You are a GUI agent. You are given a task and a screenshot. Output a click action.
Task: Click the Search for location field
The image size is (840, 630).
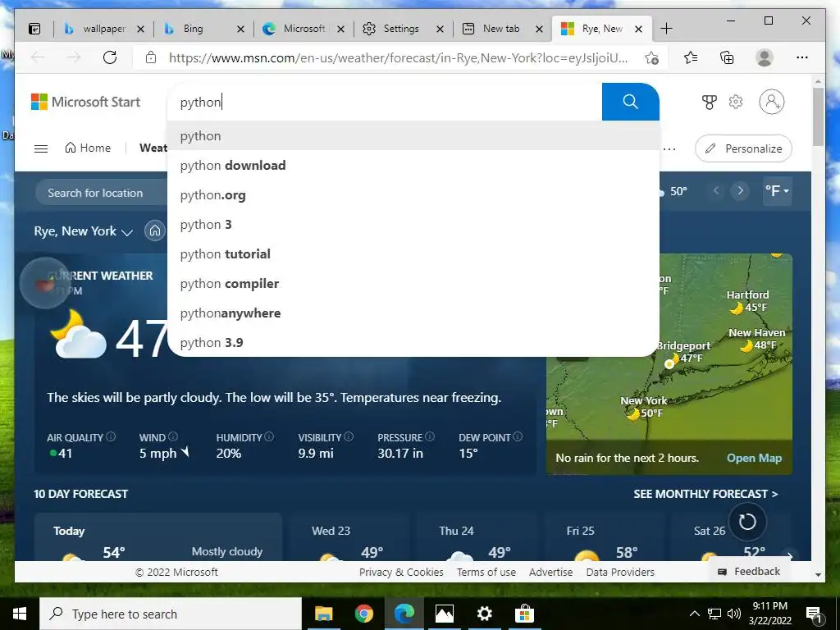coord(102,193)
